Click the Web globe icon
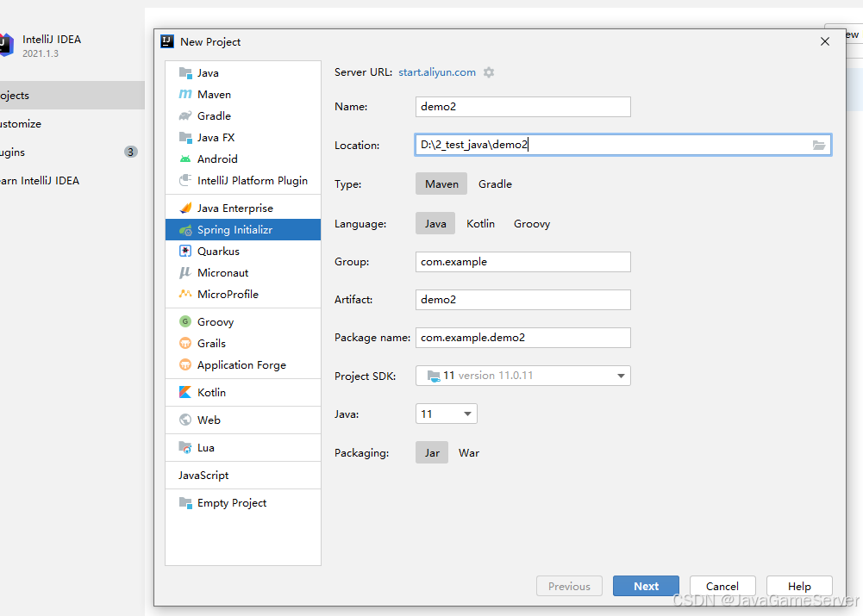This screenshot has height=616, width=863. point(185,420)
